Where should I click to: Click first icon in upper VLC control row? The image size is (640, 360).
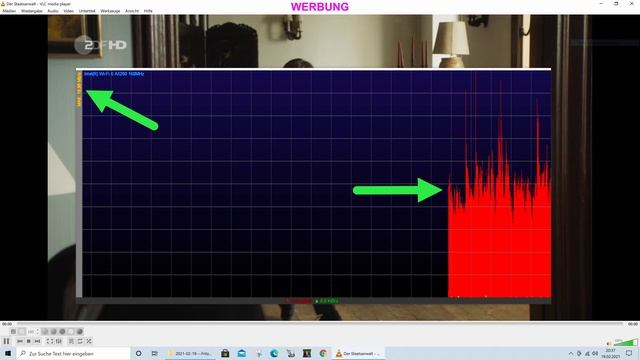coord(13,331)
